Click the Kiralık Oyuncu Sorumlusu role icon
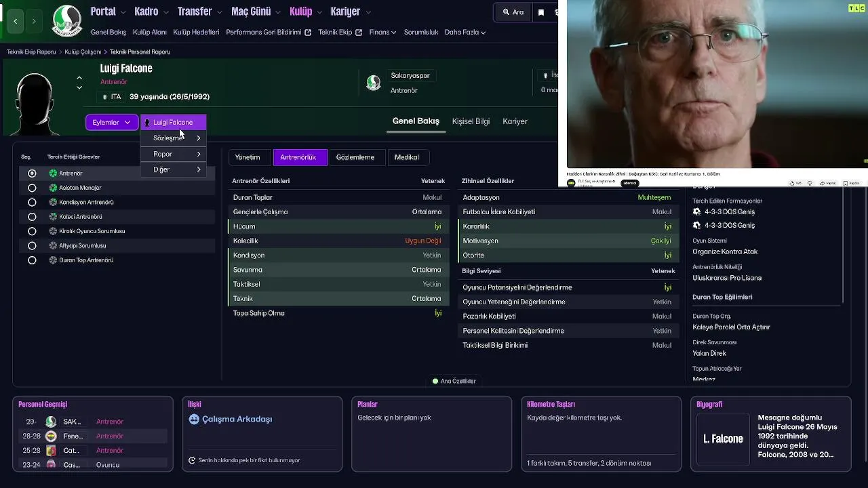The height and width of the screenshot is (488, 868). click(53, 231)
